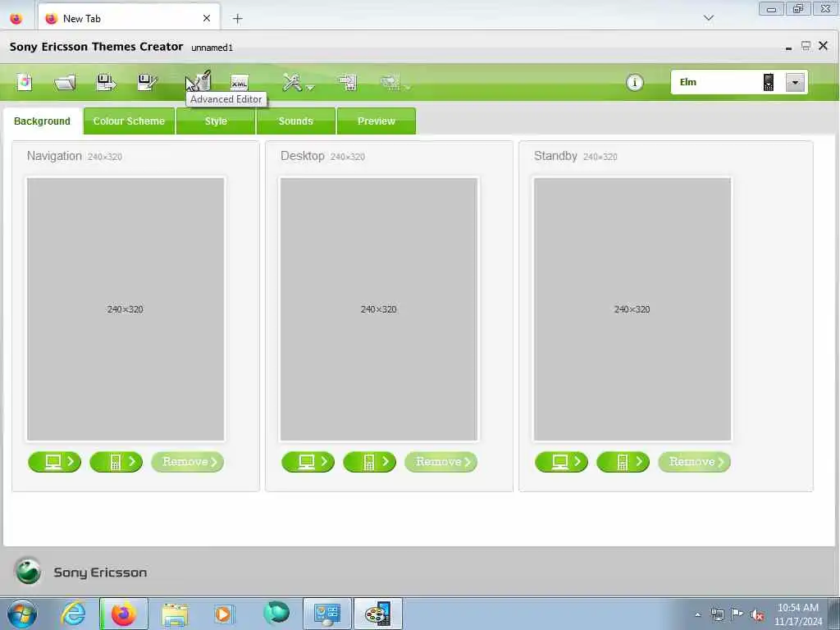Open the Sounds tab
Image resolution: width=840 pixels, height=630 pixels.
pos(295,121)
